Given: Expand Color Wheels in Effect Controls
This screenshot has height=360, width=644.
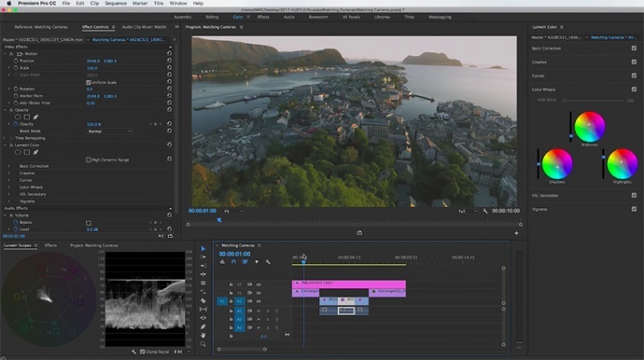Looking at the screenshot, I should click(x=9, y=187).
